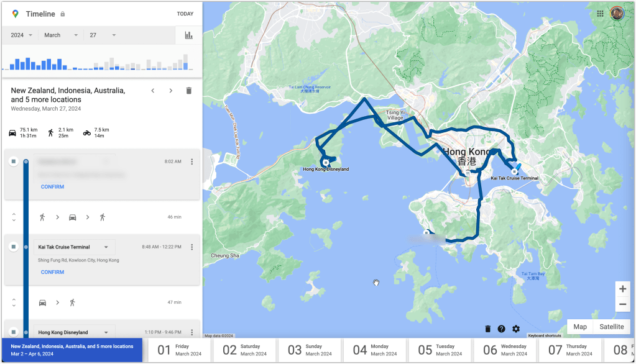The image size is (636, 364).
Task: Delete this day using the trash icon
Action: tap(189, 91)
